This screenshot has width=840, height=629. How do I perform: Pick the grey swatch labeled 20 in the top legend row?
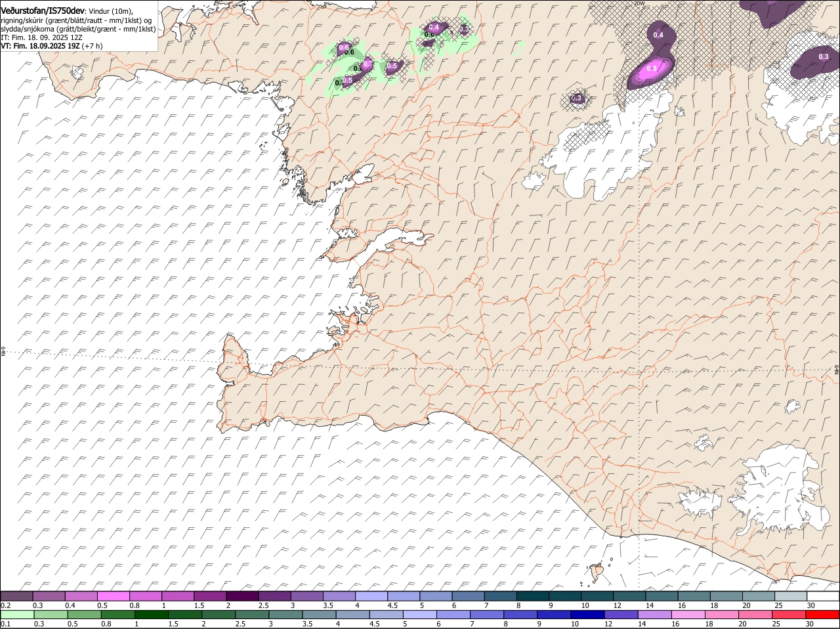click(x=759, y=596)
